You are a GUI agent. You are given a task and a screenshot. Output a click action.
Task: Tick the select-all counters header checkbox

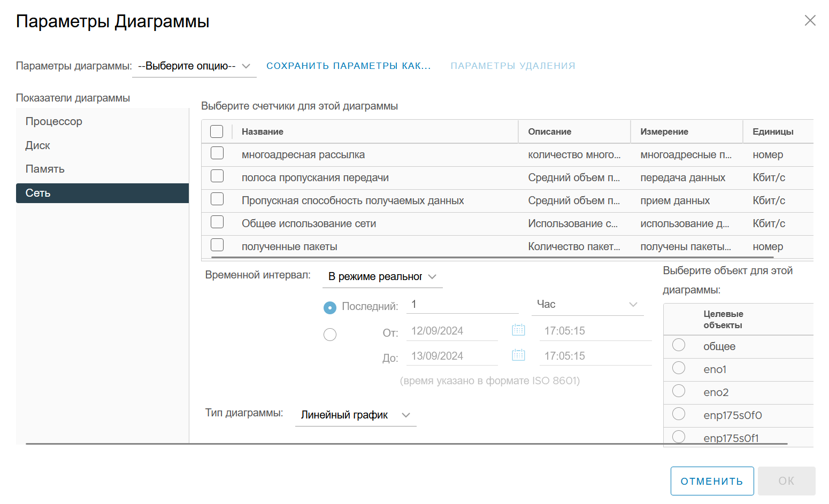click(x=217, y=131)
